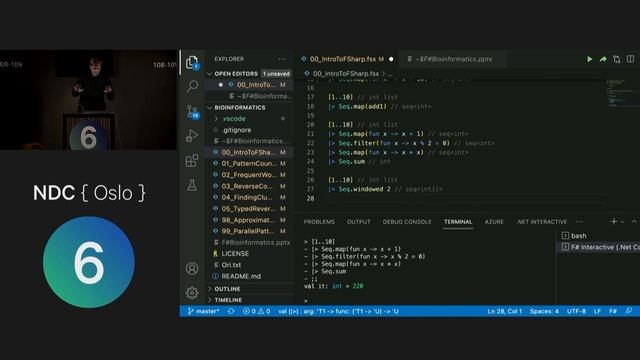Click Ln 28, Col 1 cursor position

coord(504,311)
